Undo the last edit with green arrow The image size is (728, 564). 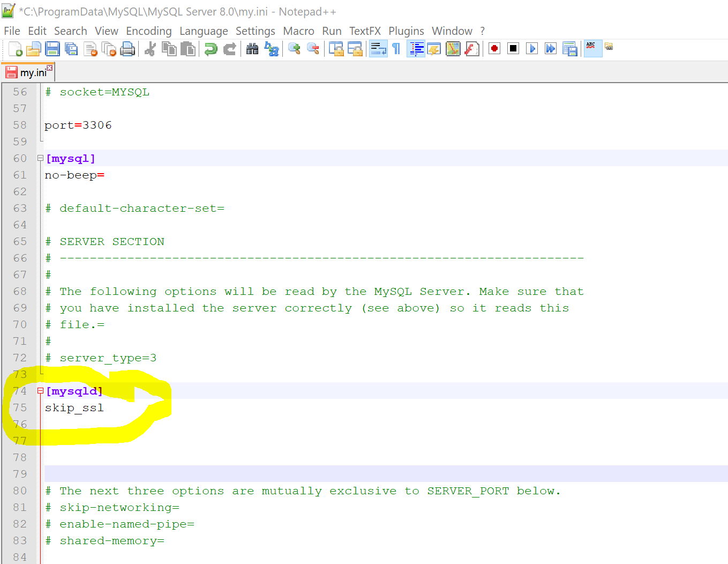[x=211, y=49]
